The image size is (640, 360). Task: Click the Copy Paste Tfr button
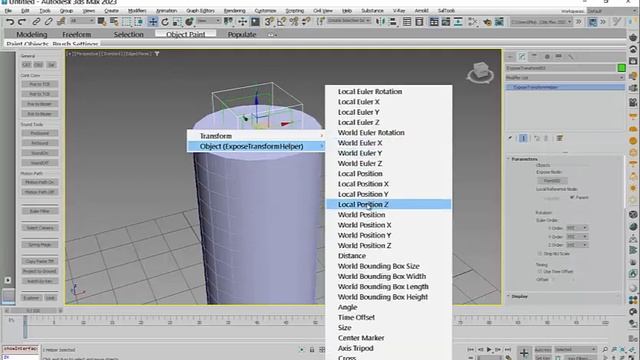(40, 261)
